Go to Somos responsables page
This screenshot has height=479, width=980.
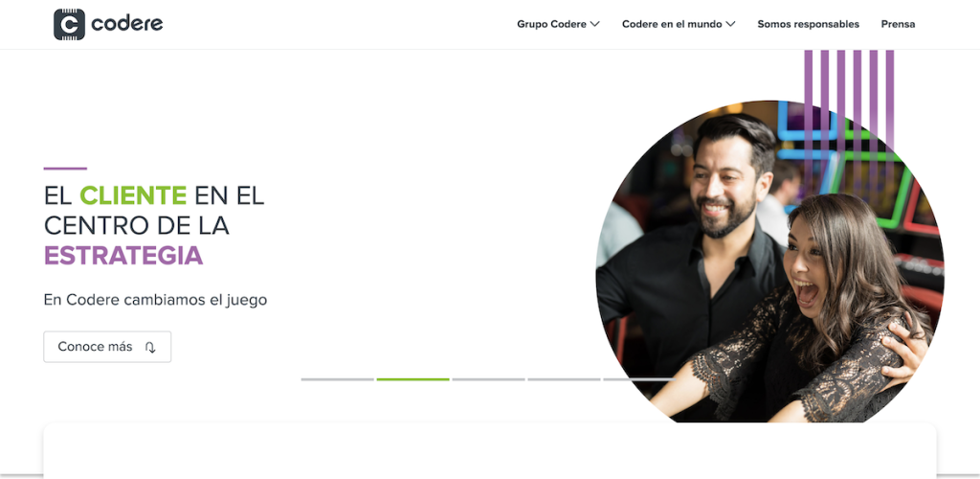(x=808, y=24)
